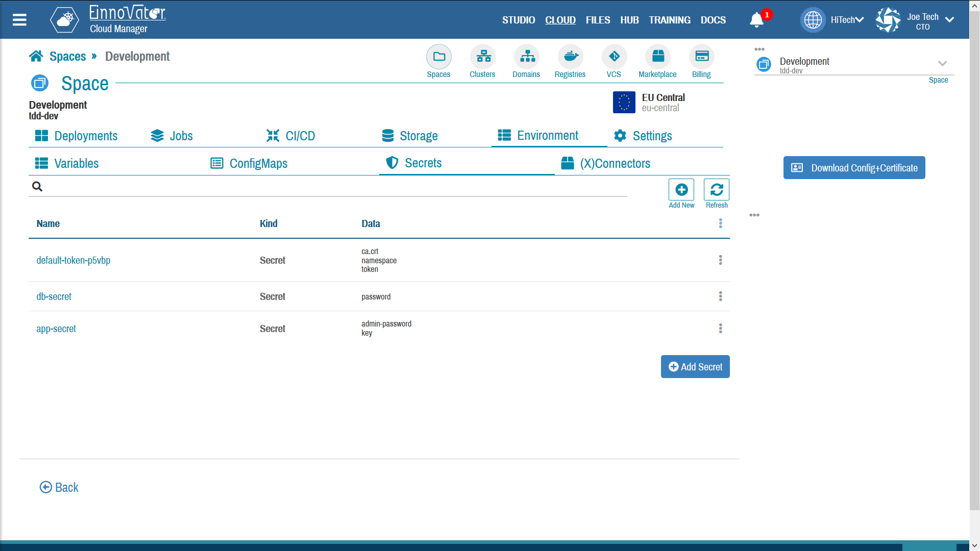Select the EU Central region flag
The height and width of the screenshot is (551, 980).
[625, 102]
